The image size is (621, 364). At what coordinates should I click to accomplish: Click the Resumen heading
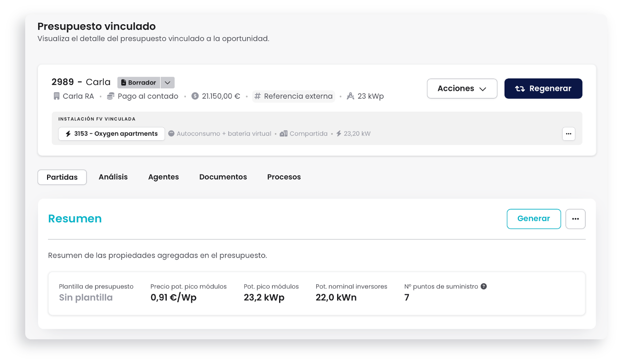(x=75, y=219)
